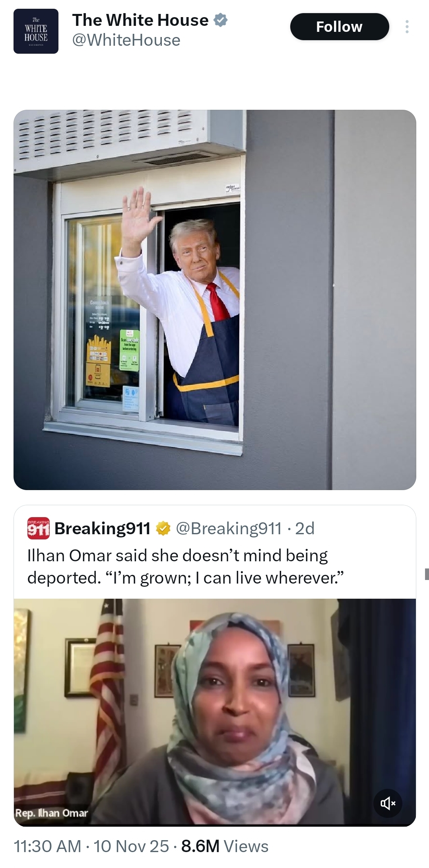
Task: Click the Rep. Ilhan Omar caption label
Action: click(51, 813)
